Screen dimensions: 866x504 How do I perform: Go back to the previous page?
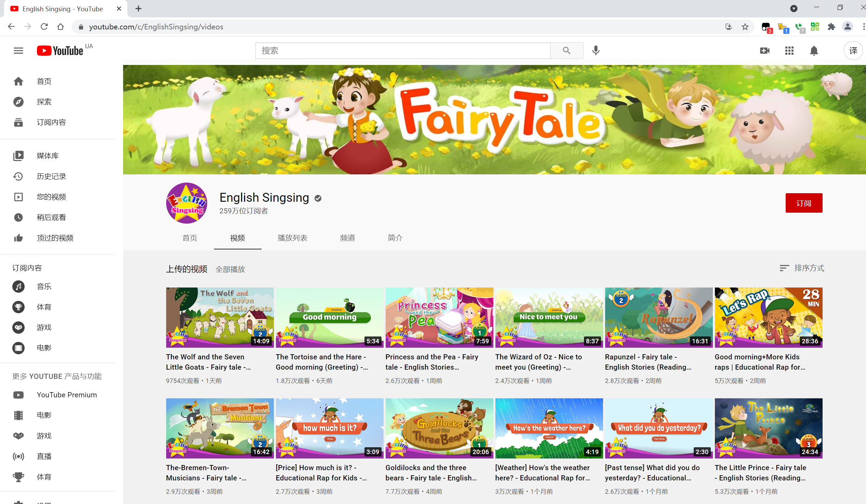pos(11,26)
